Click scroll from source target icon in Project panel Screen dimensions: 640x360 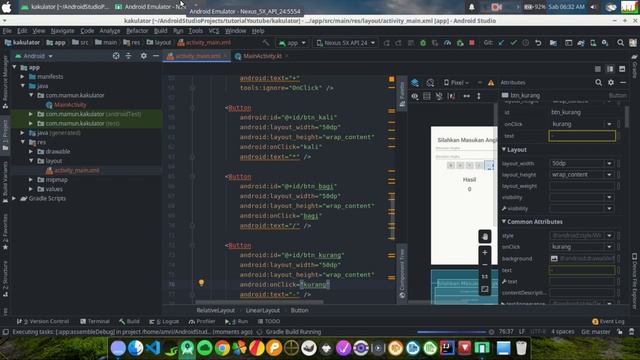pos(116,56)
